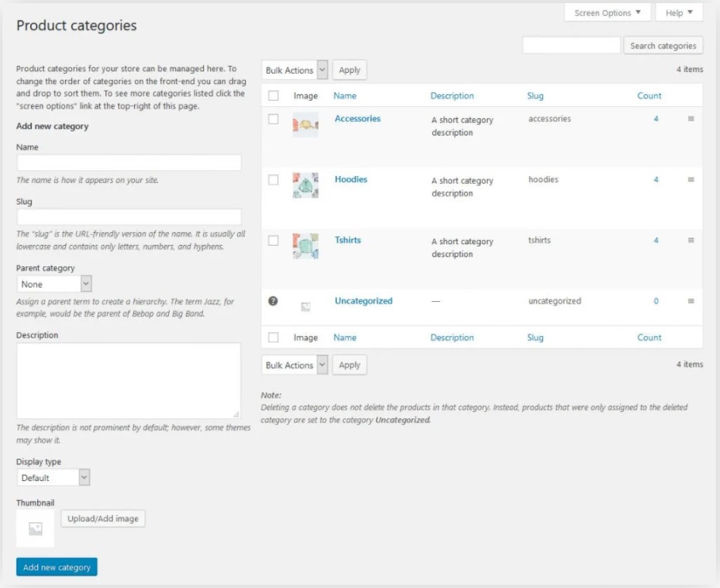720x588 pixels.
Task: Open the Help tab
Action: tap(679, 13)
